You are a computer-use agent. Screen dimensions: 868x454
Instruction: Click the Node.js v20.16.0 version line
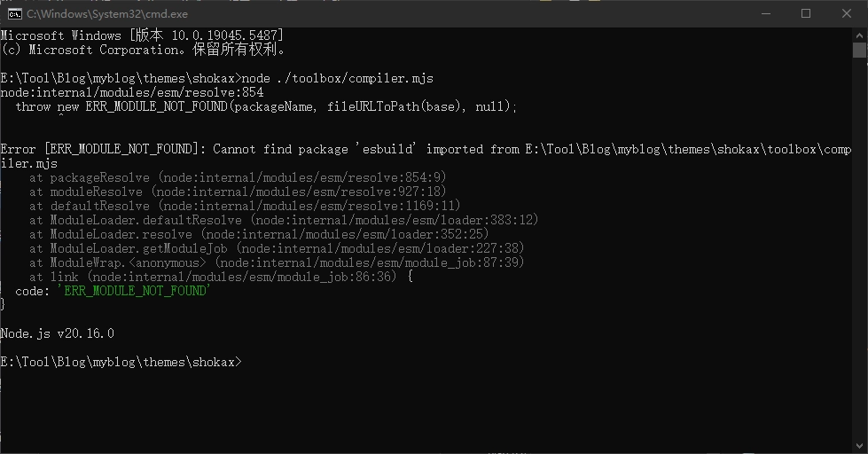click(x=58, y=333)
